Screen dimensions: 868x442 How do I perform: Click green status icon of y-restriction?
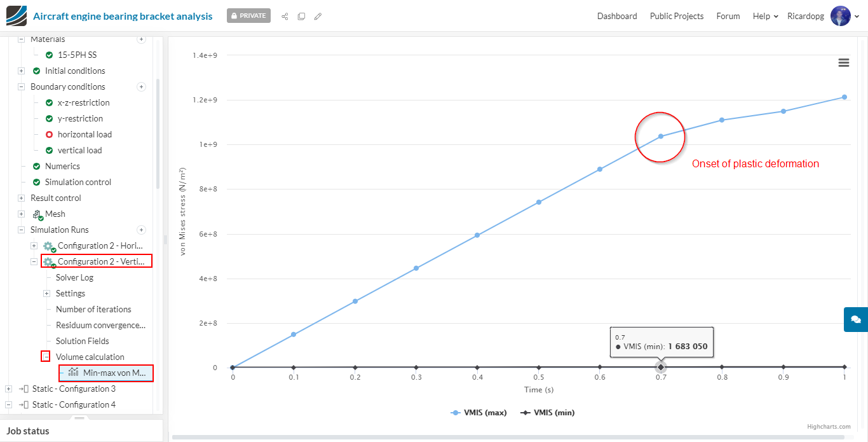[49, 119]
